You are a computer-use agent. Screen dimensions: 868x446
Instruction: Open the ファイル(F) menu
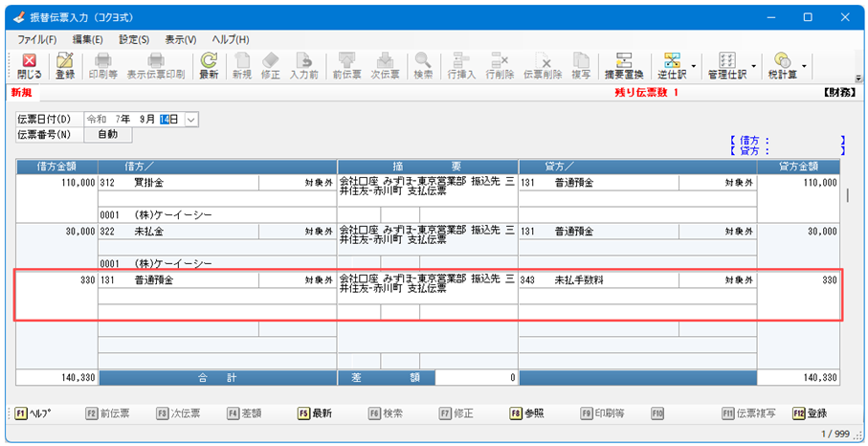point(36,39)
